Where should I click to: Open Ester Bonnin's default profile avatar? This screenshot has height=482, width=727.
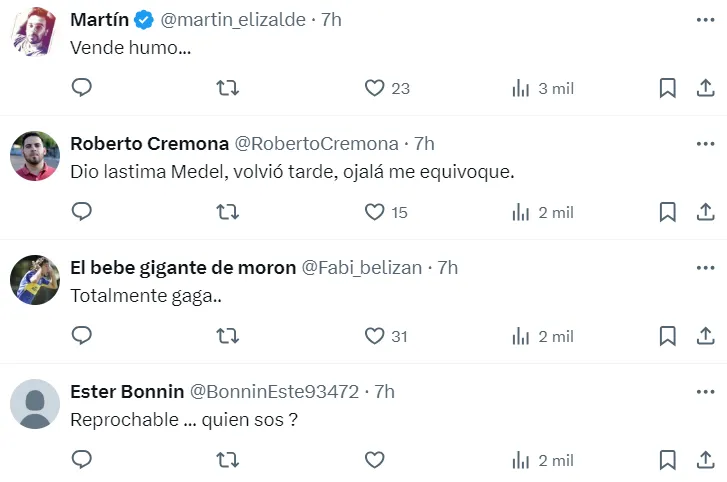pyautogui.click(x=35, y=404)
